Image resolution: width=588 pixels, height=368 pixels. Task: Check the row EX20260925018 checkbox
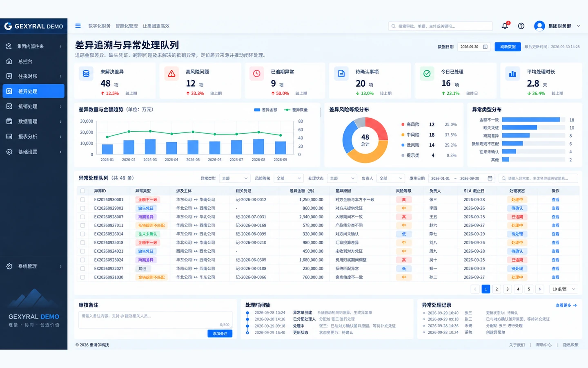tap(82, 242)
